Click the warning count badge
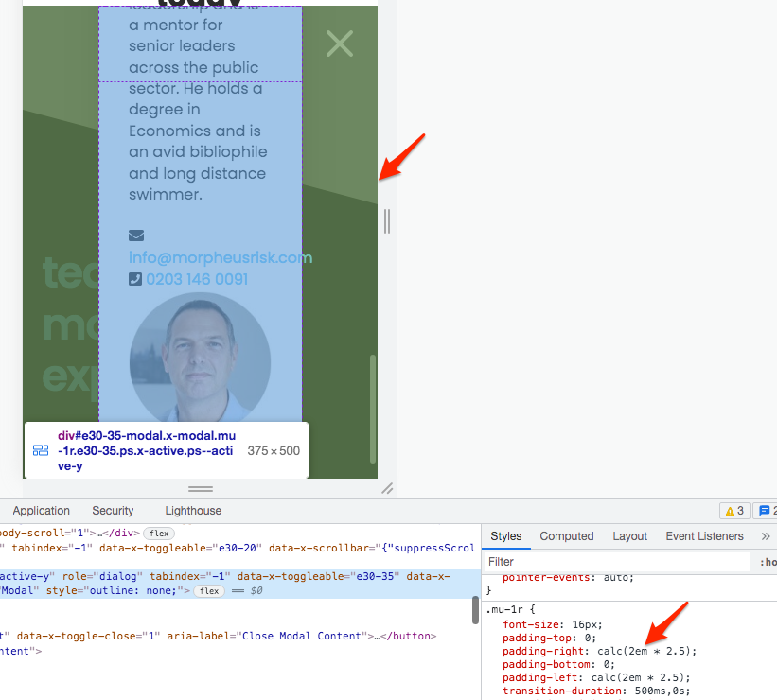The width and height of the screenshot is (777, 700). [733, 511]
